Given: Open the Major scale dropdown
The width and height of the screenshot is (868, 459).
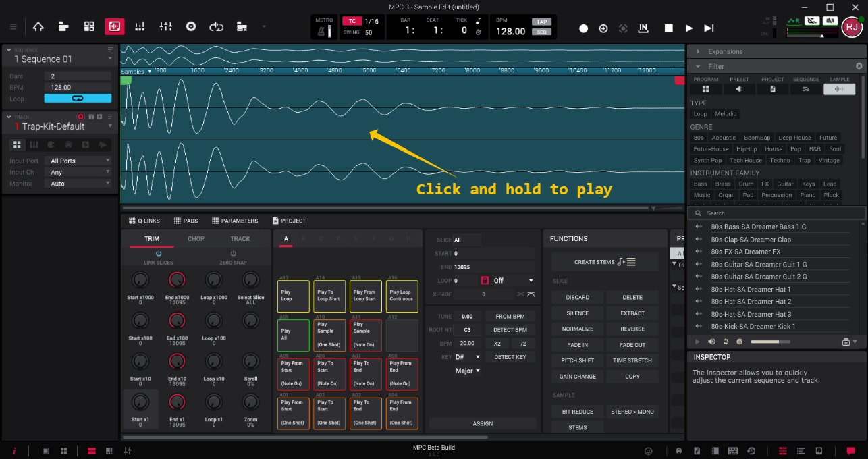Looking at the screenshot, I should point(468,371).
